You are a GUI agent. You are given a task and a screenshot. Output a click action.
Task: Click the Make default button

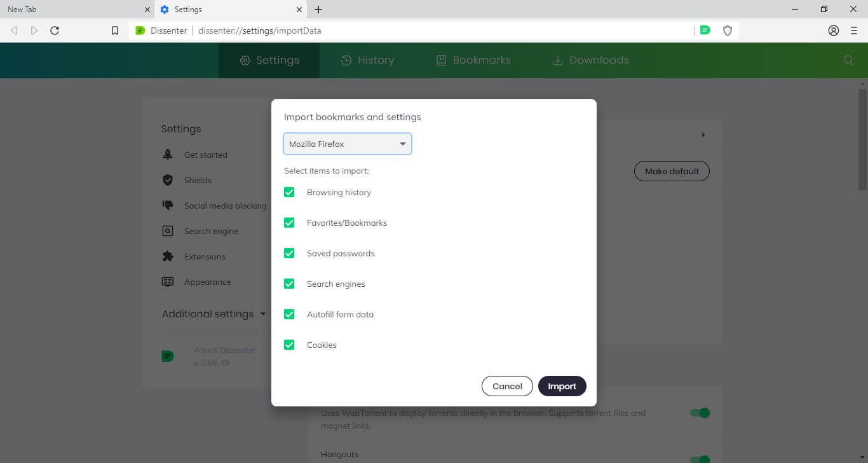pos(672,171)
